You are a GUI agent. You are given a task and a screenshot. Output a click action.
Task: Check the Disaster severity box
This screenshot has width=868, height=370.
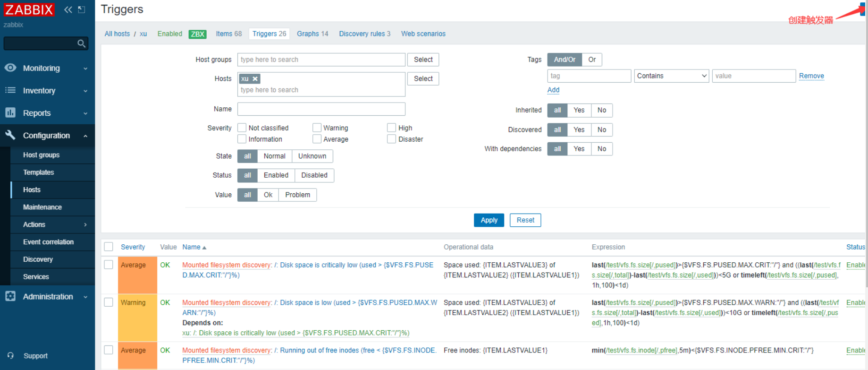pyautogui.click(x=392, y=139)
